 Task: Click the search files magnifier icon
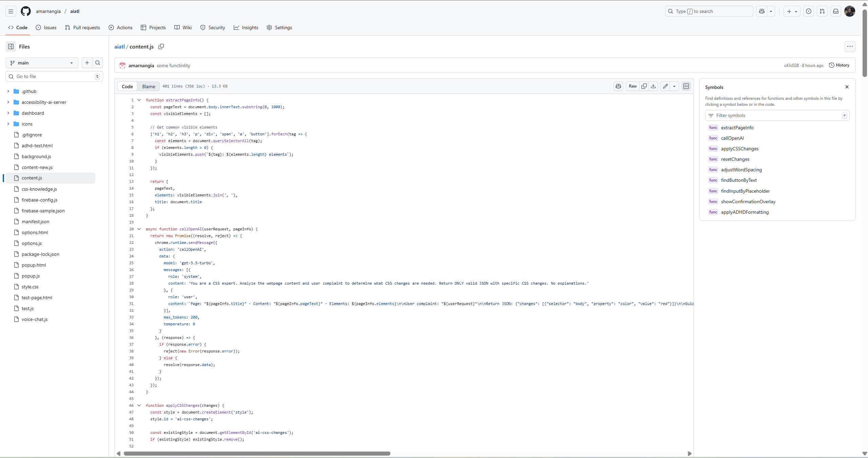pos(98,63)
